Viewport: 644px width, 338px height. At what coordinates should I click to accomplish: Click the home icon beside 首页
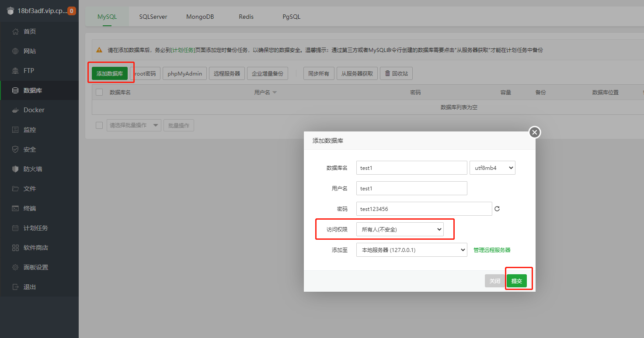[x=15, y=31]
